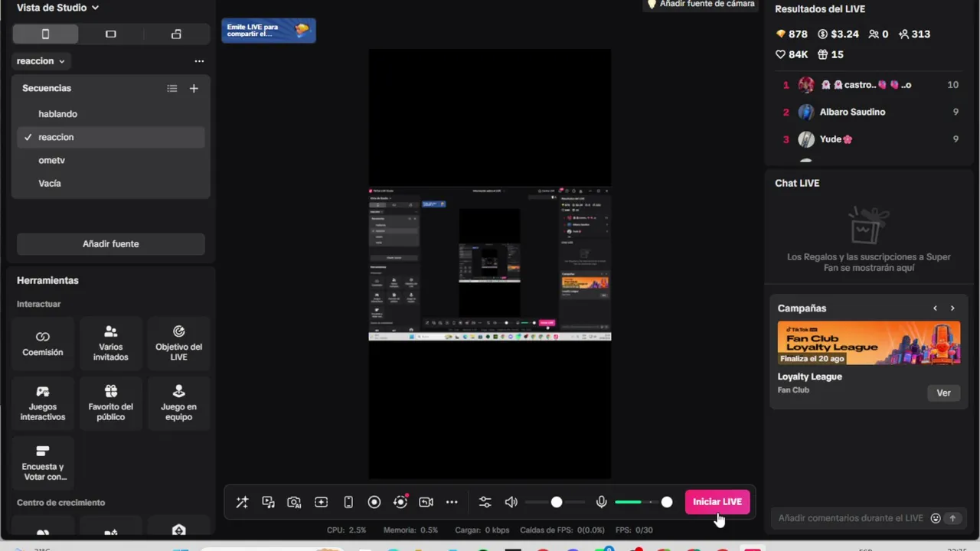Open the Favorito del público tool
Screen dimensions: 980x551
point(111,403)
